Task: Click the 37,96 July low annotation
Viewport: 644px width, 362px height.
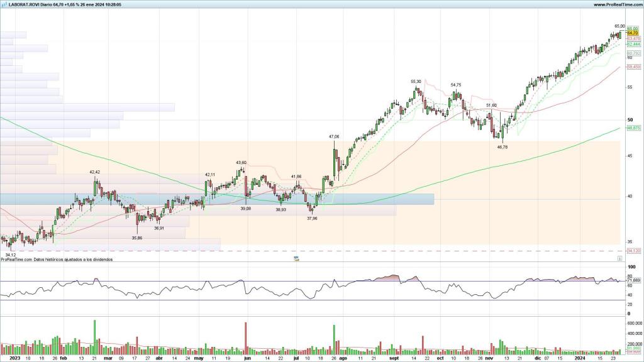Action: [312, 218]
